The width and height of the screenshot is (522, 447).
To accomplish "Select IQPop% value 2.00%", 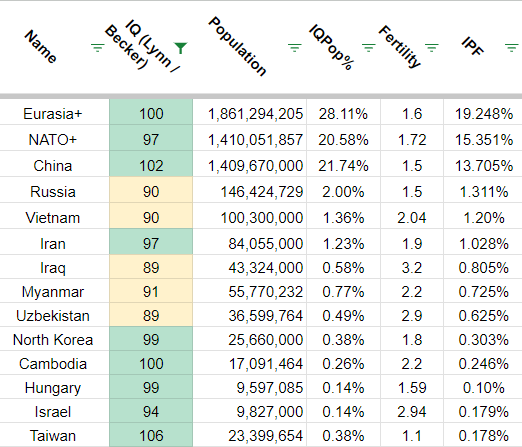I will (x=343, y=192).
